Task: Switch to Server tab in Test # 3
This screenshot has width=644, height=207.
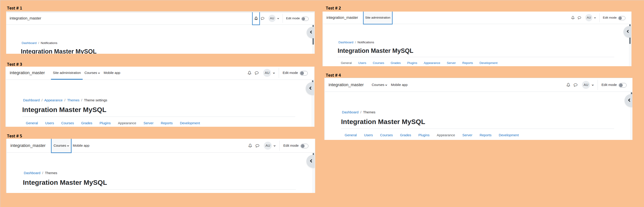Action: pos(148,123)
